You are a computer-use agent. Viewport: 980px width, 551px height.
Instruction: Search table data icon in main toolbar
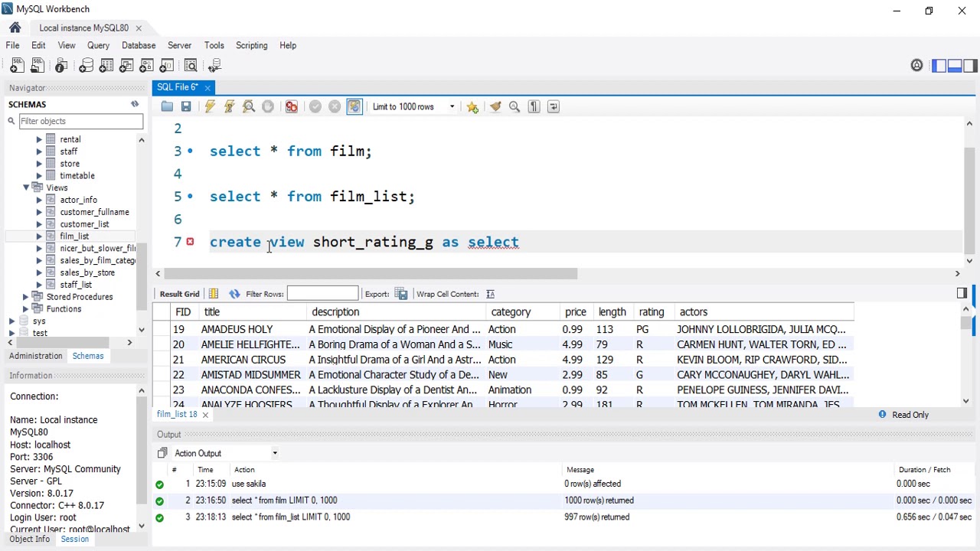click(191, 66)
